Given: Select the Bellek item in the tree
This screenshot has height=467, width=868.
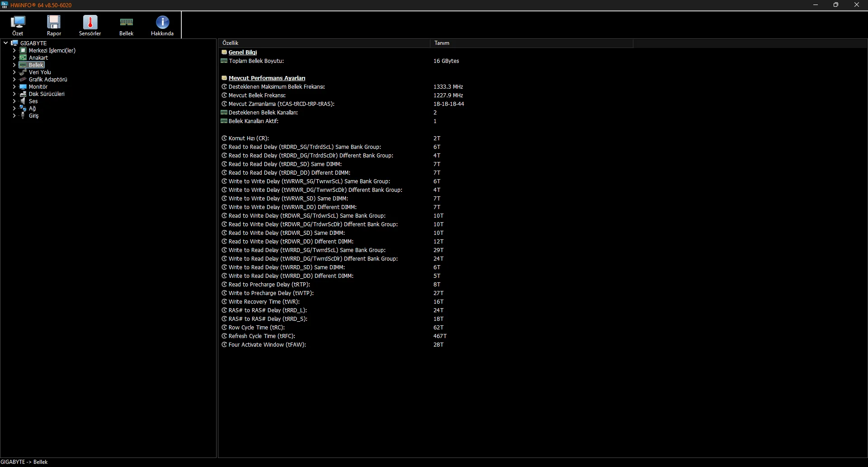Looking at the screenshot, I should 36,65.
